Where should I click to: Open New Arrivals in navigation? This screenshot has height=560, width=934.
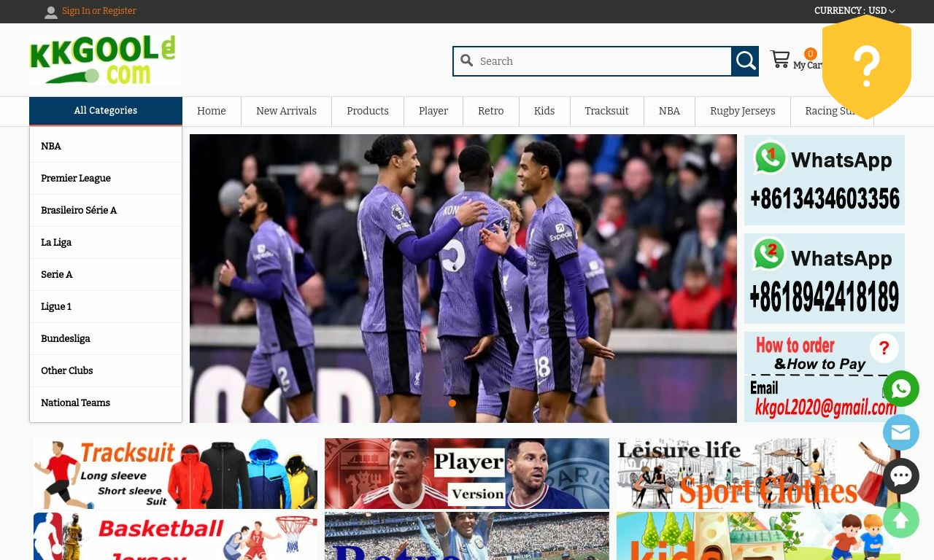(x=286, y=112)
